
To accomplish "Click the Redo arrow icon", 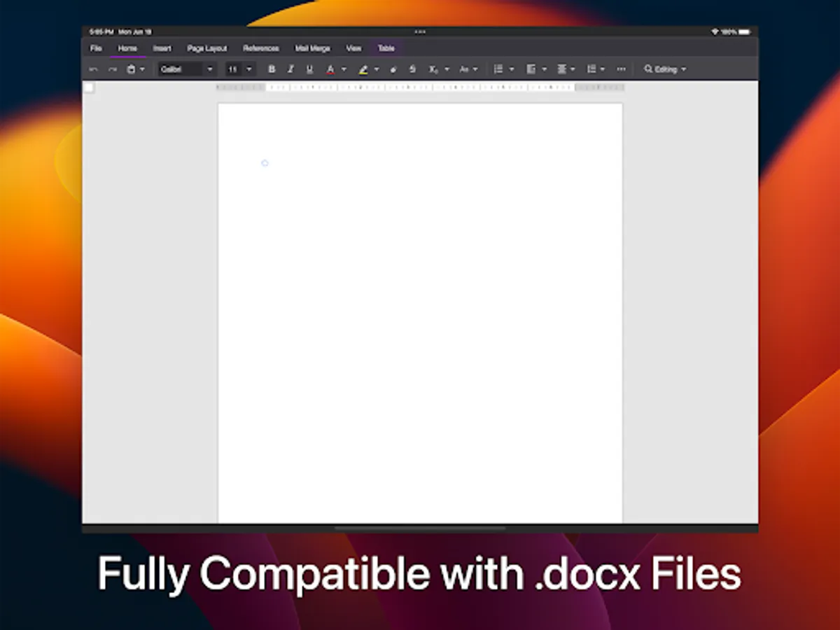I will coord(112,69).
